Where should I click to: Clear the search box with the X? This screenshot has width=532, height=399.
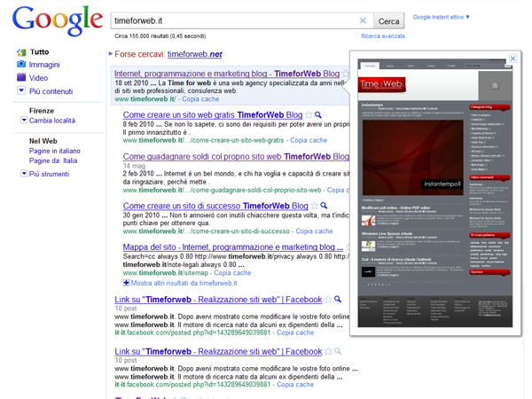(362, 20)
